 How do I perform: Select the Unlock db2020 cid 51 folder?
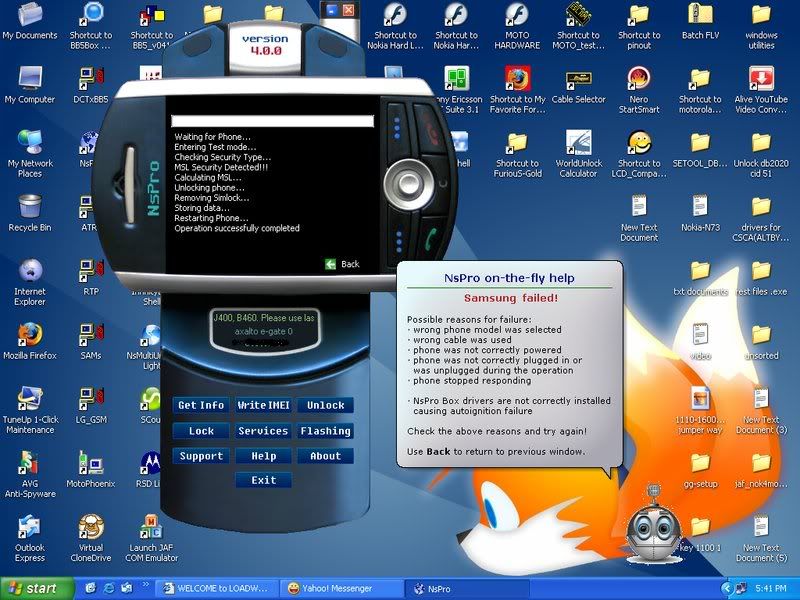point(761,153)
